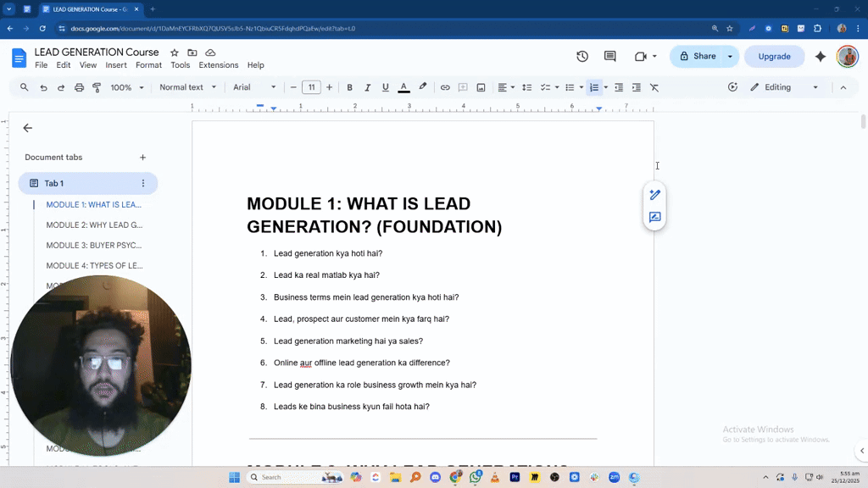The width and height of the screenshot is (868, 488).
Task: Open the Insert menu
Action: click(116, 65)
